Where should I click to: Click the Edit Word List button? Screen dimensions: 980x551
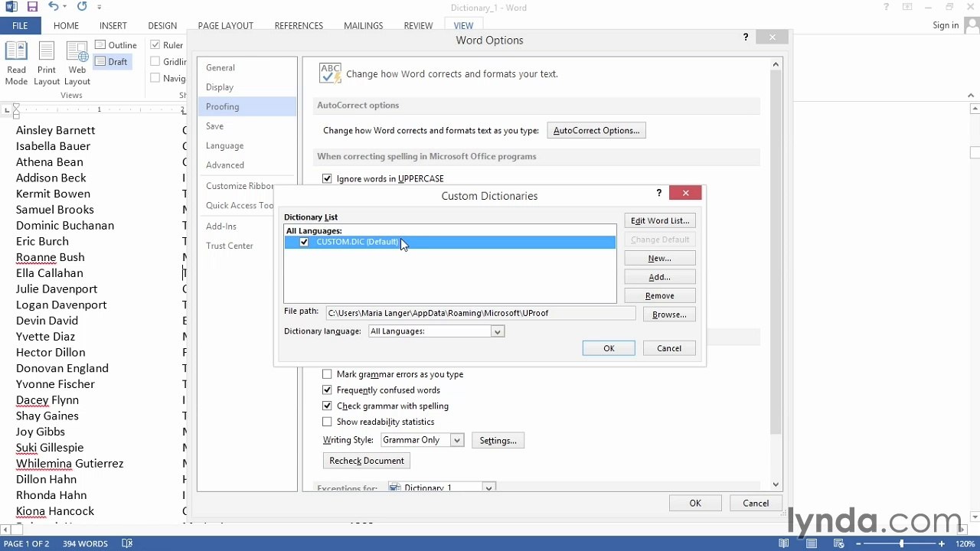(660, 221)
